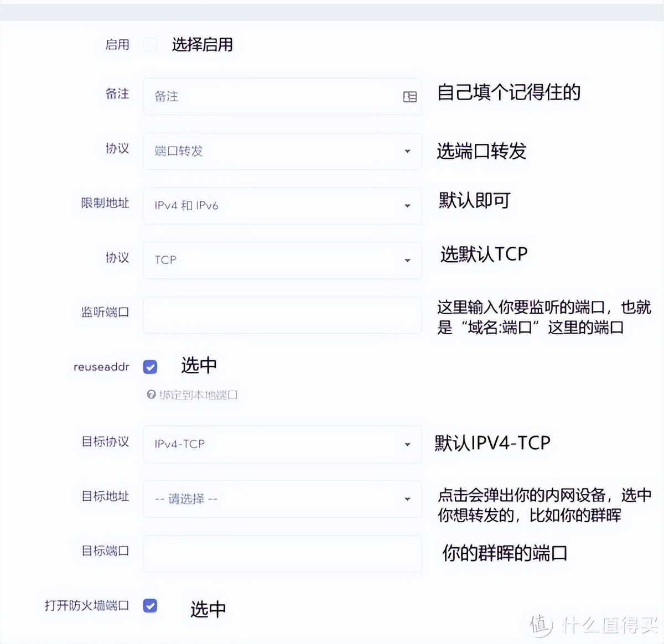Click the card icon inside the 备注 field
The height and width of the screenshot is (644, 664).
409,97
